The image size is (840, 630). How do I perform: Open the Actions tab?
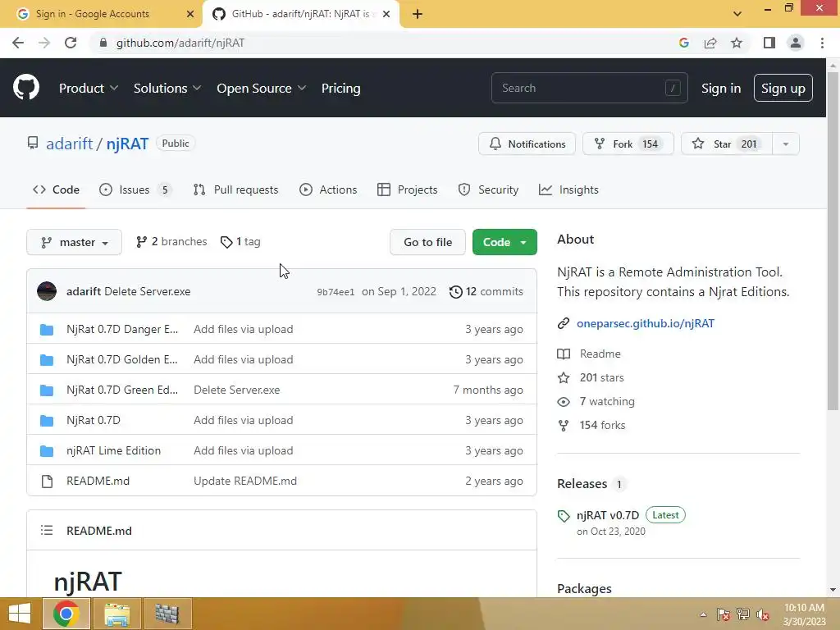[x=328, y=189]
